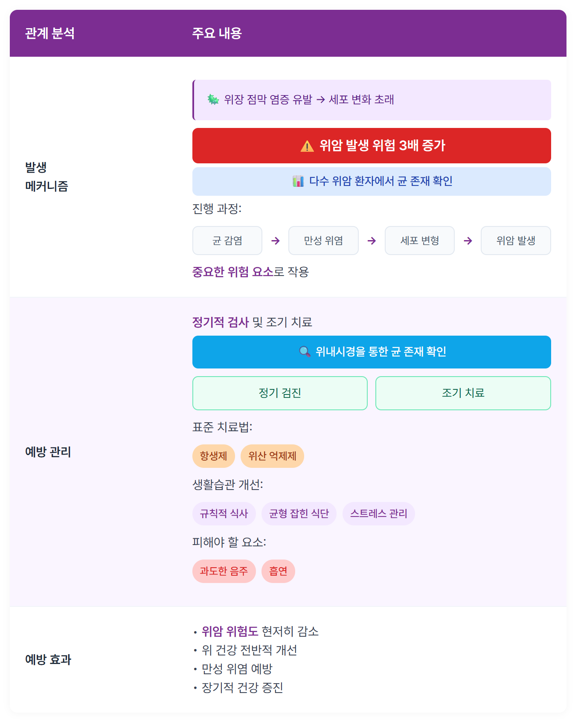Select the 균 감염 step box
This screenshot has width=578, height=728.
coord(227,241)
